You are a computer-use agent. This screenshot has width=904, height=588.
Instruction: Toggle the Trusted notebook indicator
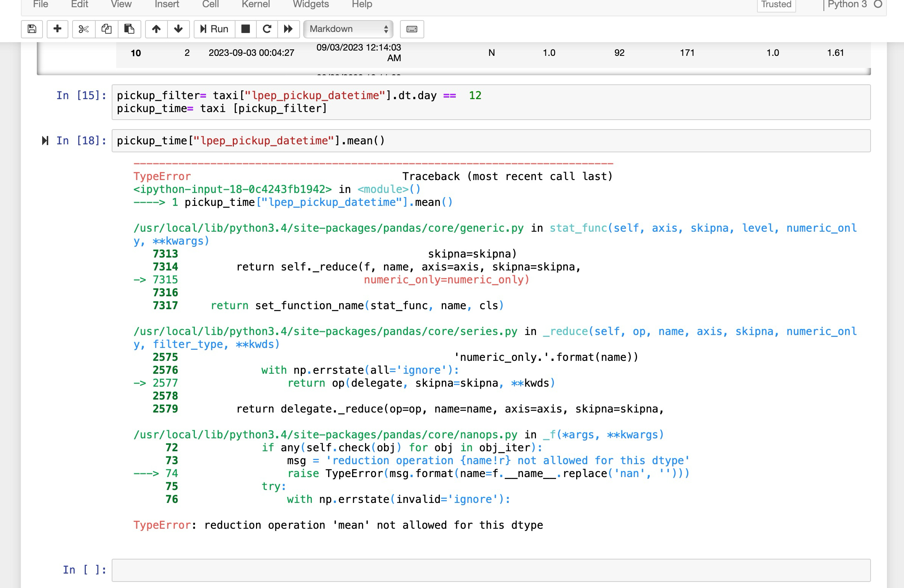pyautogui.click(x=776, y=5)
